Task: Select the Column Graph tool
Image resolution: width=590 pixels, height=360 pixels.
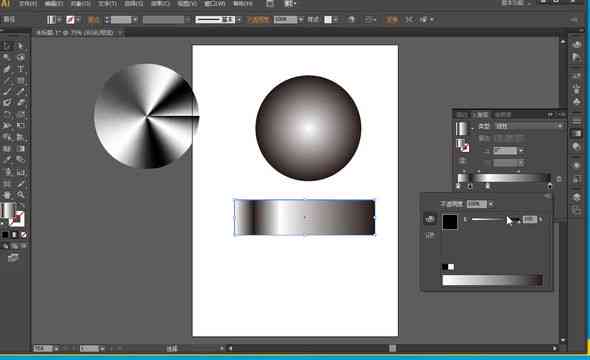Action: pyautogui.click(x=20, y=172)
